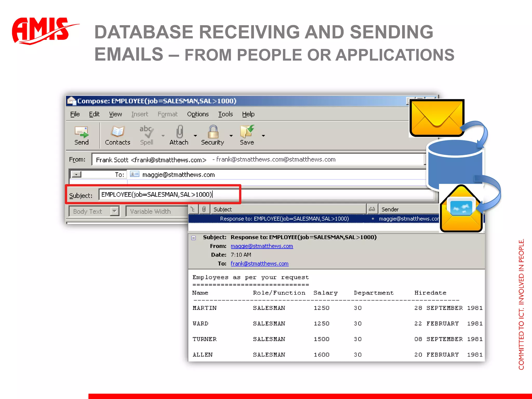532x399 pixels.
Task: Click the contact card icon beside maggie@stmatthews.com
Action: 135,174
